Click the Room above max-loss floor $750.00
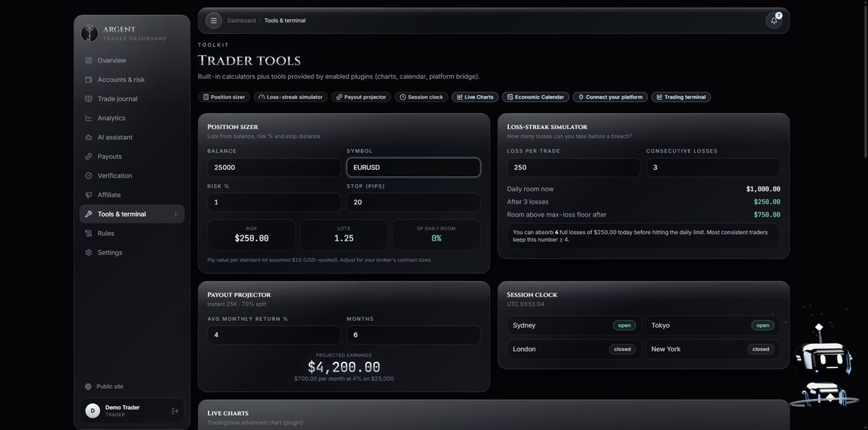 click(767, 215)
